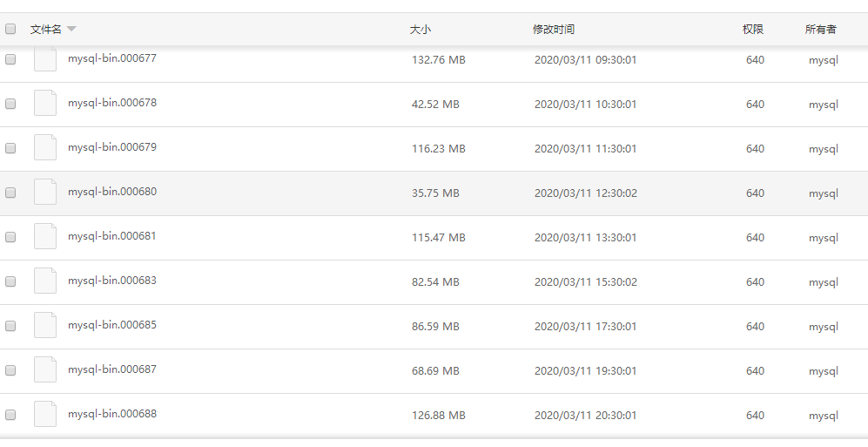Click the sort arrow next to 文件名

point(71,29)
